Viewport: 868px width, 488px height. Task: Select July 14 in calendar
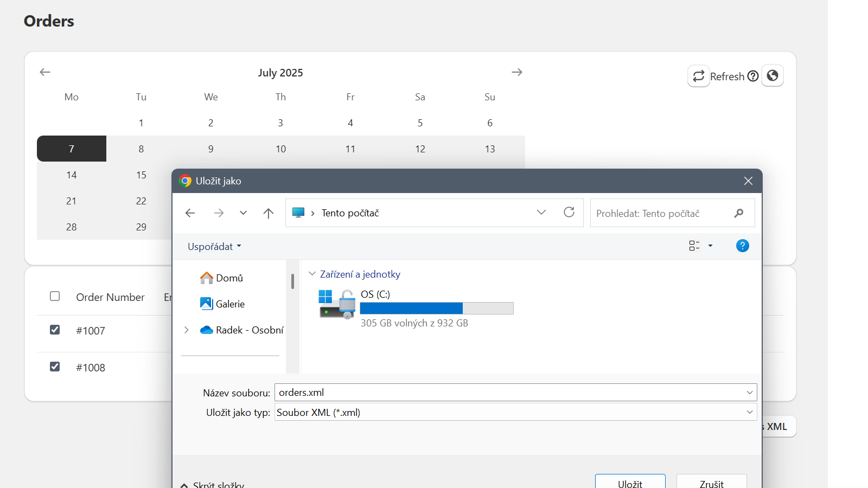click(72, 175)
